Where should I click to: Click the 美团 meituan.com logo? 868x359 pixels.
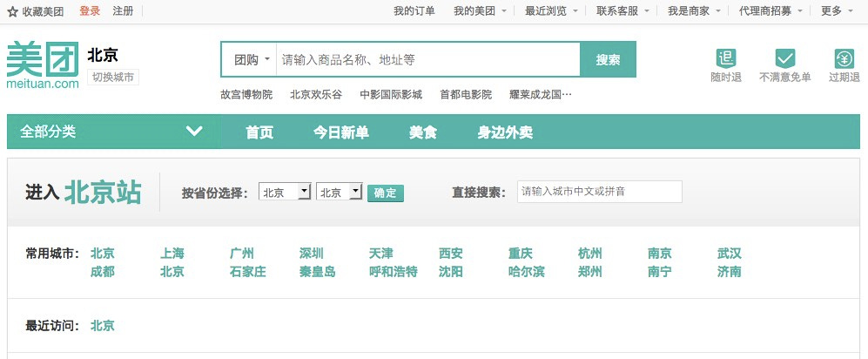click(43, 65)
